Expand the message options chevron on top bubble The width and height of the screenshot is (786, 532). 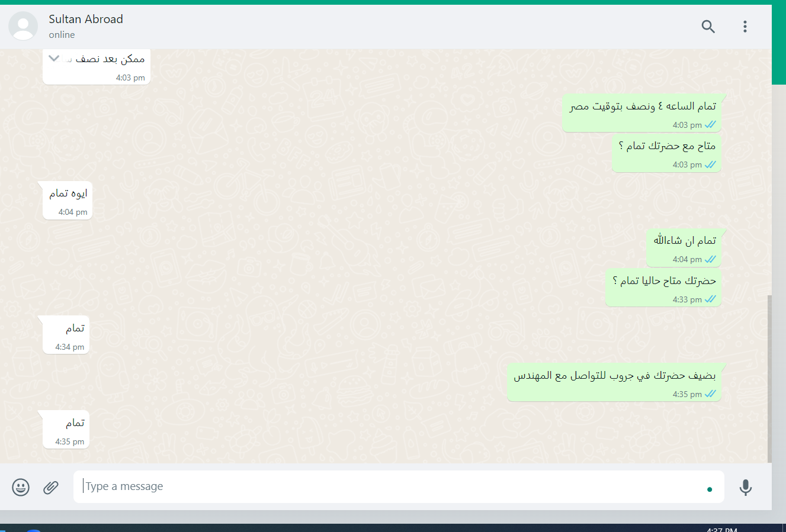[54, 58]
